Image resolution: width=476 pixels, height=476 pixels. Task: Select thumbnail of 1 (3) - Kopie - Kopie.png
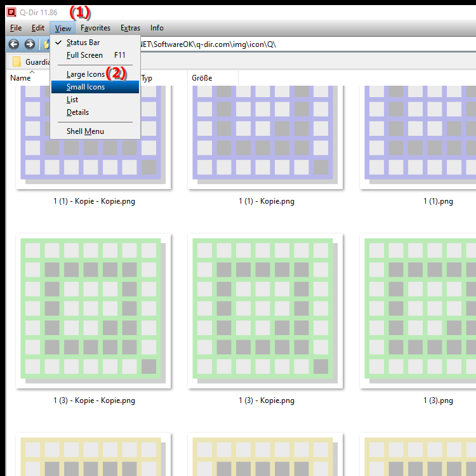(93, 311)
